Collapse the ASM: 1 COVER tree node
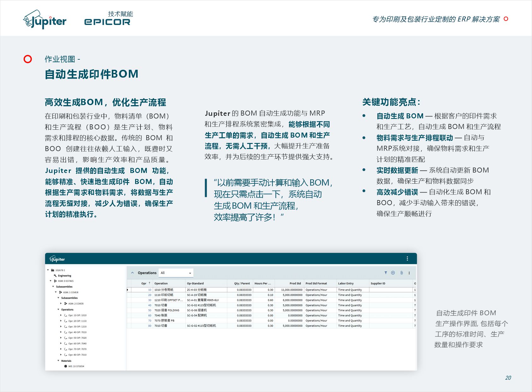 click(x=56, y=292)
